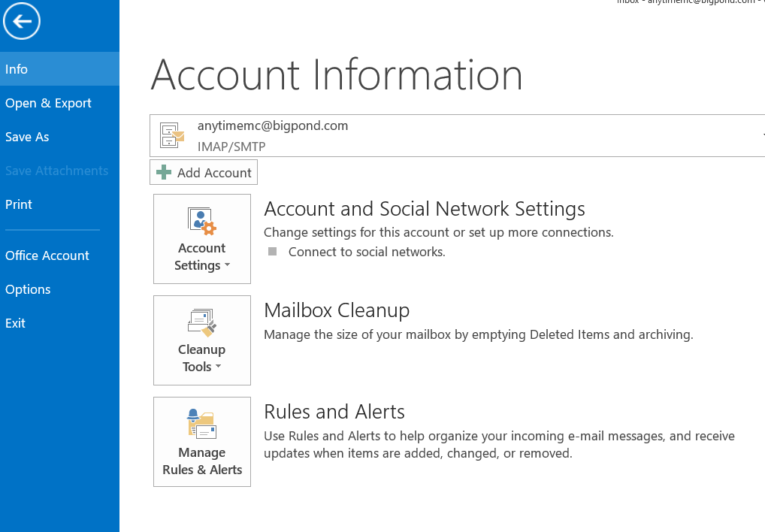The image size is (765, 532).
Task: Select the Info tab in the sidebar
Action: pyautogui.click(x=59, y=69)
